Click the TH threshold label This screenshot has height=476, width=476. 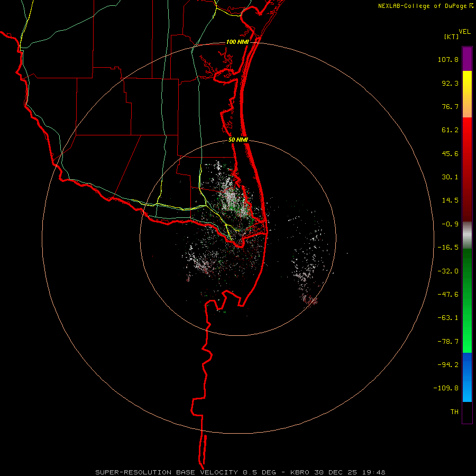(x=454, y=411)
